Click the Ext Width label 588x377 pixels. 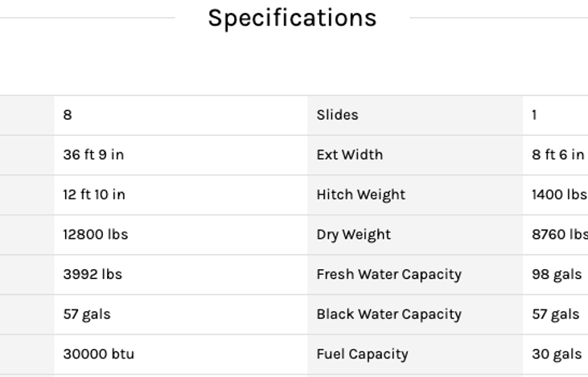tap(350, 154)
